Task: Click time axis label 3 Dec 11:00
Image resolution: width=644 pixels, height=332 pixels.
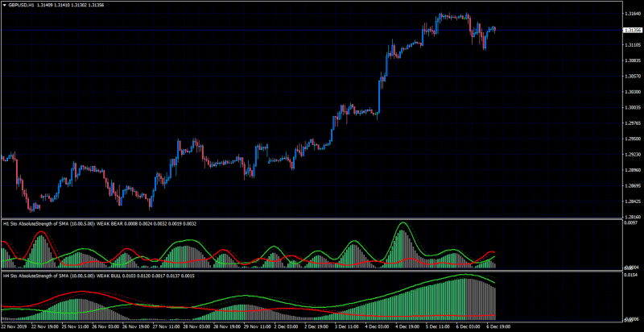Action: (347, 326)
